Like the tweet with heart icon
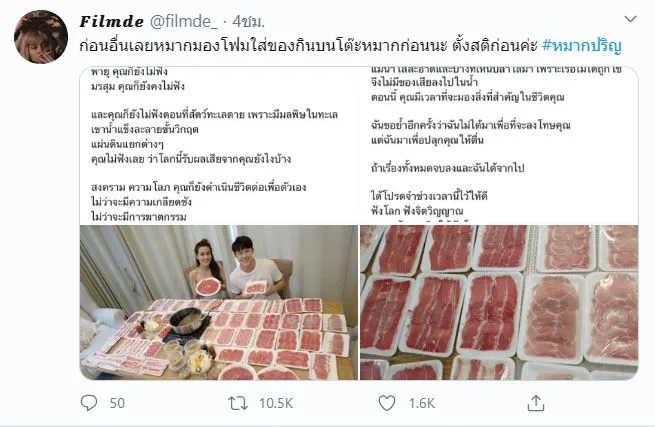655x427 pixels. pos(387,403)
